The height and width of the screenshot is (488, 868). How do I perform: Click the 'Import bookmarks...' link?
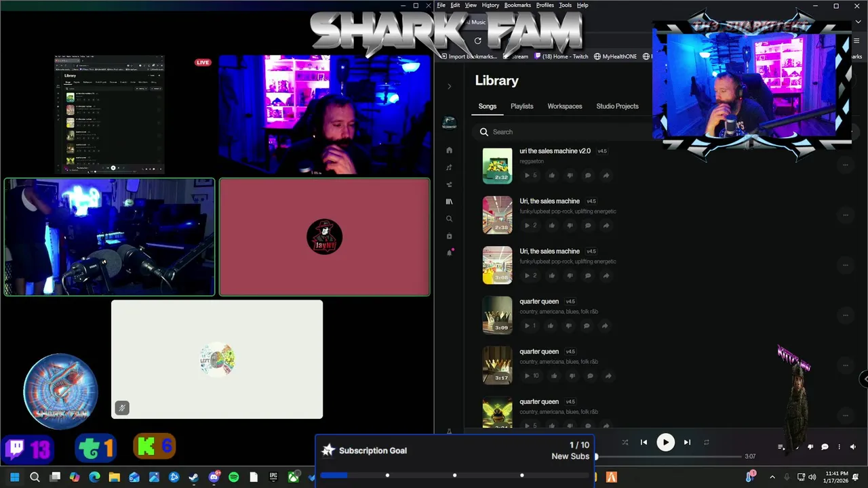(x=469, y=56)
